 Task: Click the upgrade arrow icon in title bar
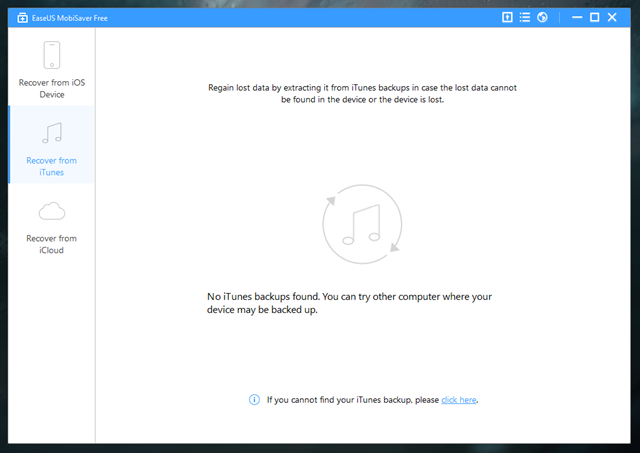507,17
